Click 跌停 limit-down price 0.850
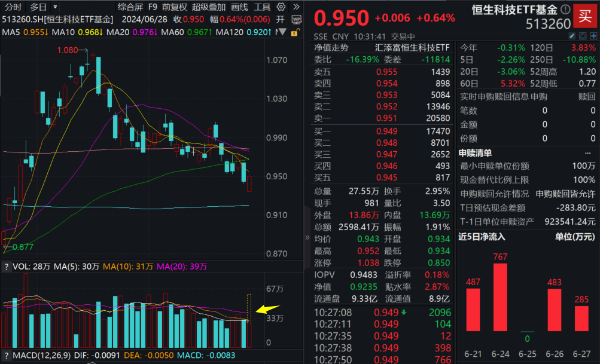This screenshot has height=364, width=600. click(x=439, y=263)
